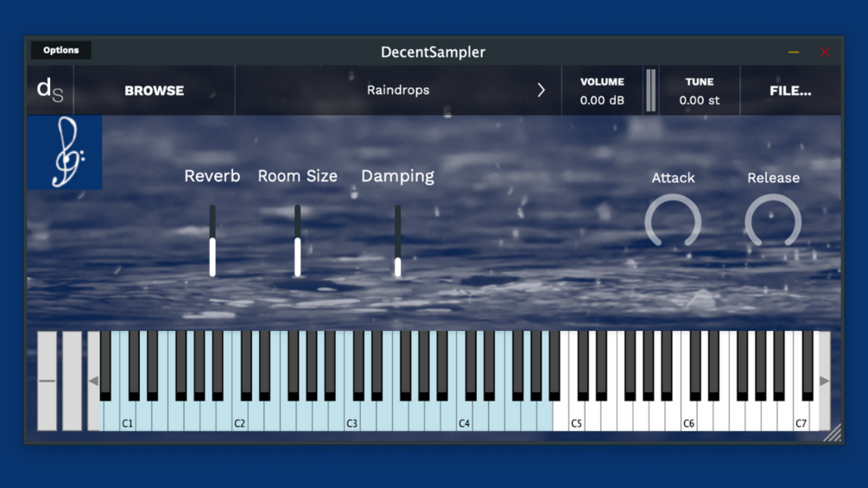The image size is (868, 488).
Task: Click the Attack label
Action: pos(673,178)
